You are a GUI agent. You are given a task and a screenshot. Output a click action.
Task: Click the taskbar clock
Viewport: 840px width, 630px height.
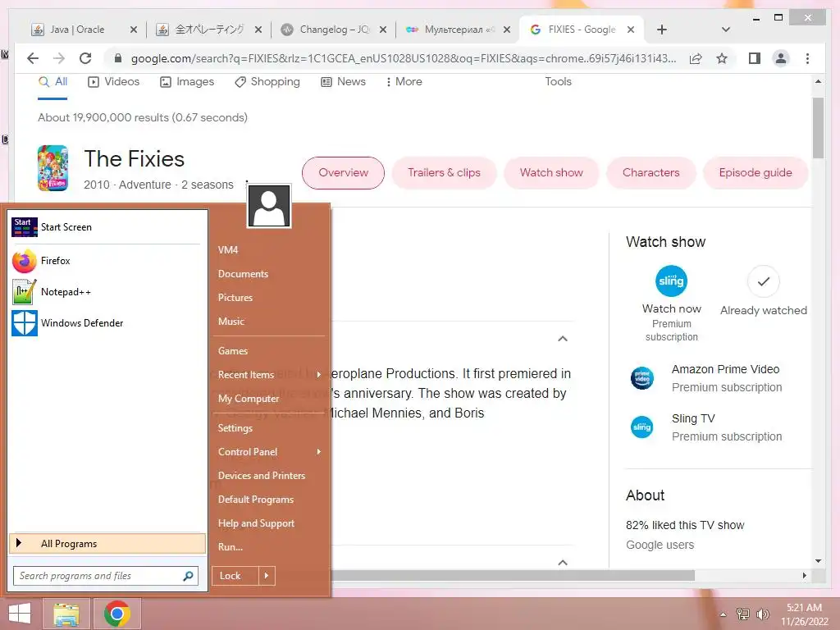(x=804, y=614)
